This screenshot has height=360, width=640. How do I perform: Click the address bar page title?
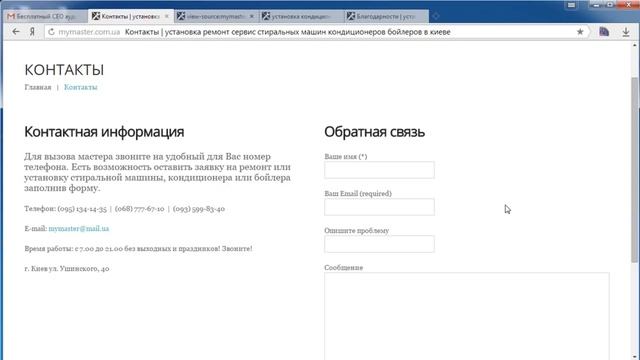coord(287,32)
